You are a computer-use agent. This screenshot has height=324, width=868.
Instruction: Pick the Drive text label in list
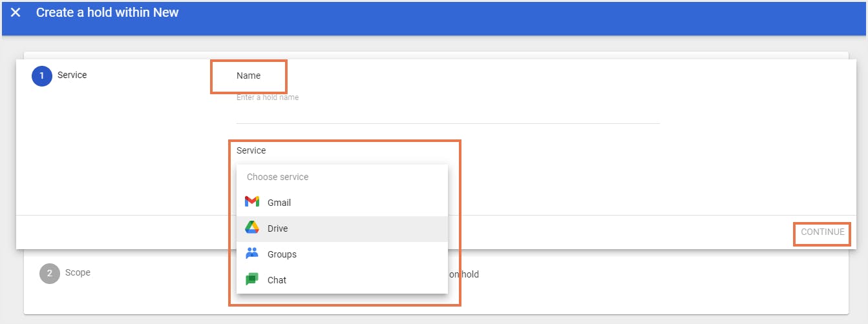pos(278,228)
